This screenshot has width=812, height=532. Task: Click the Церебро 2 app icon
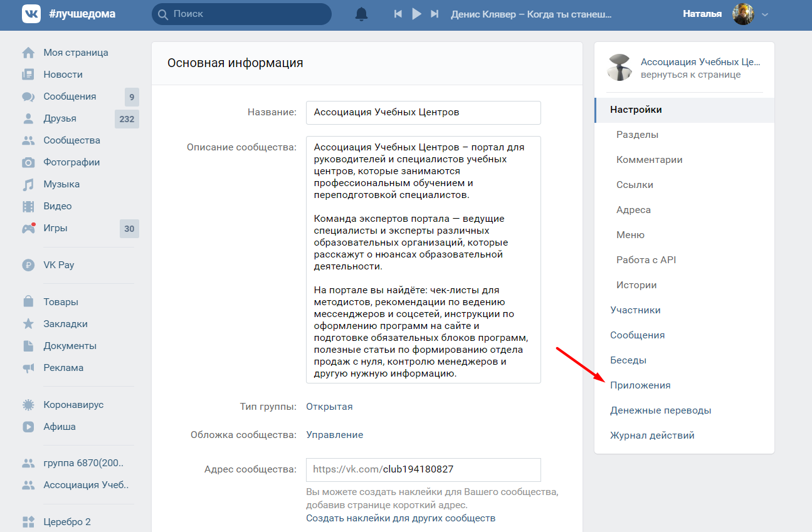click(28, 522)
